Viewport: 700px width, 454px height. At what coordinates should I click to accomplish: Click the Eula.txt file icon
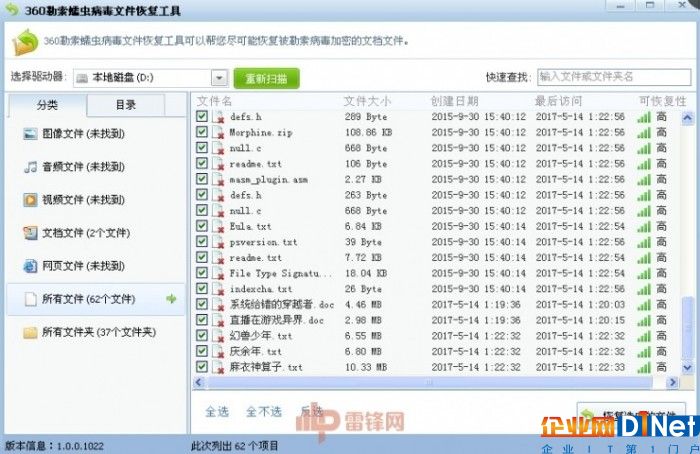pyautogui.click(x=218, y=226)
